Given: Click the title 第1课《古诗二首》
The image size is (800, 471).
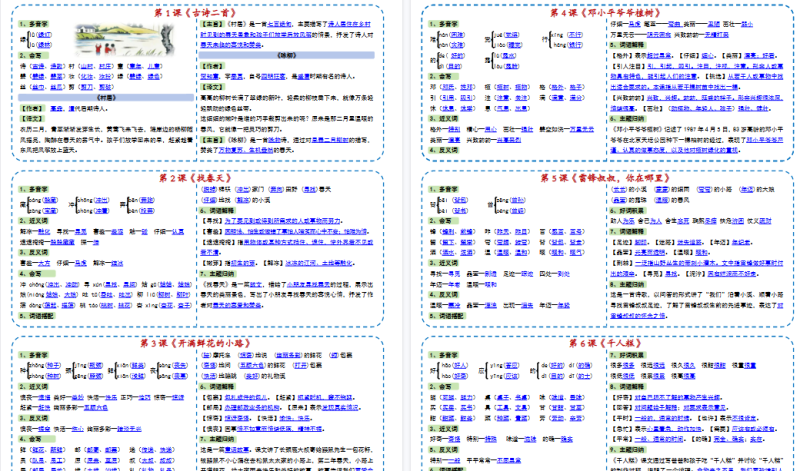Looking at the screenshot, I should [x=199, y=12].
